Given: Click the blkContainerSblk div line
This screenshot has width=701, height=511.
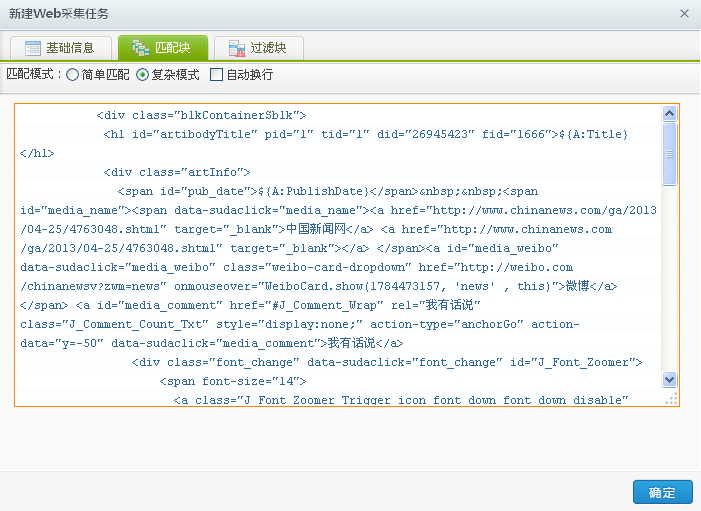Looking at the screenshot, I should [201, 115].
